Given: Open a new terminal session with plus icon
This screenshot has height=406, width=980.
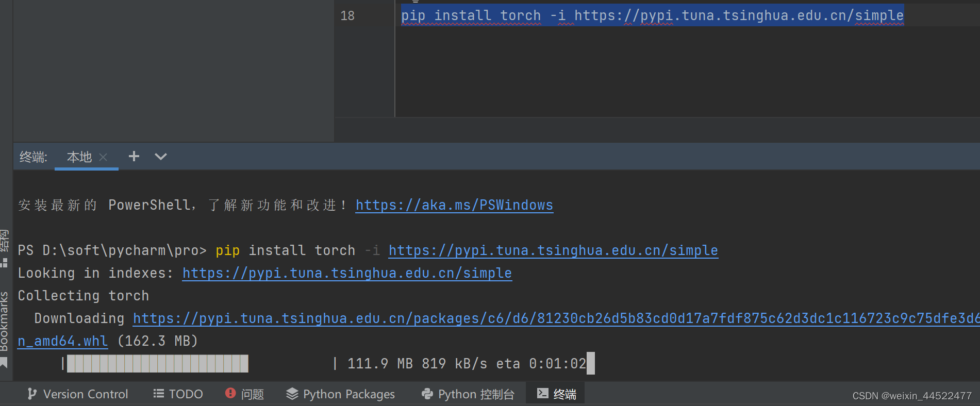Looking at the screenshot, I should [x=134, y=156].
